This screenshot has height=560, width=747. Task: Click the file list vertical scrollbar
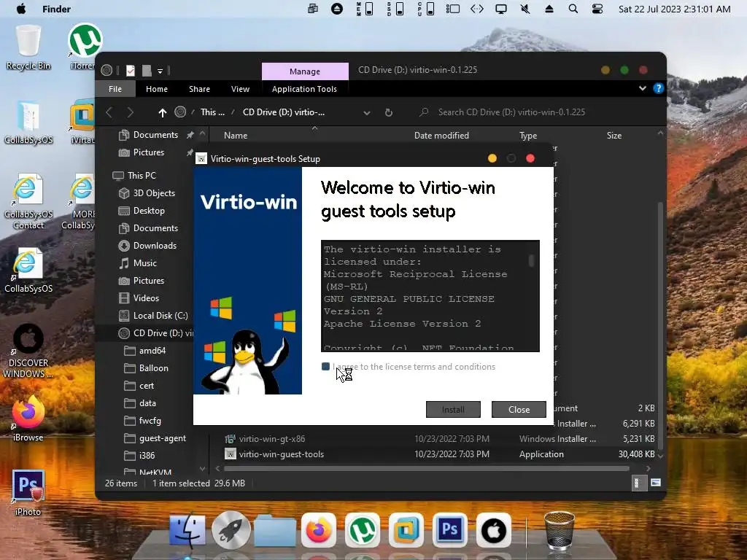[660, 324]
